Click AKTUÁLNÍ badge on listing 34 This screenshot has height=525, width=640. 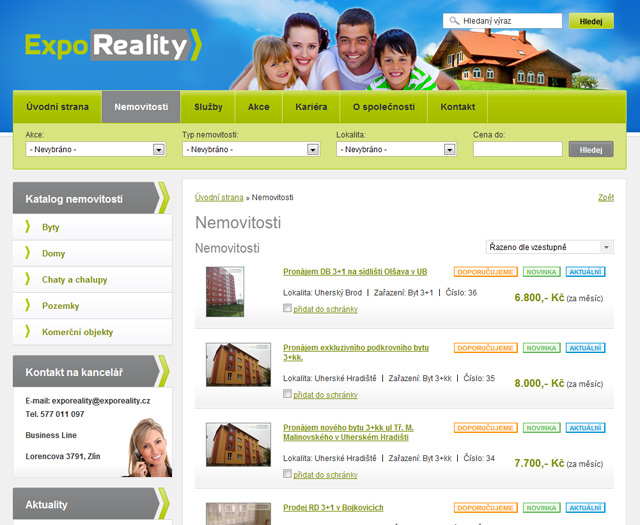(585, 428)
